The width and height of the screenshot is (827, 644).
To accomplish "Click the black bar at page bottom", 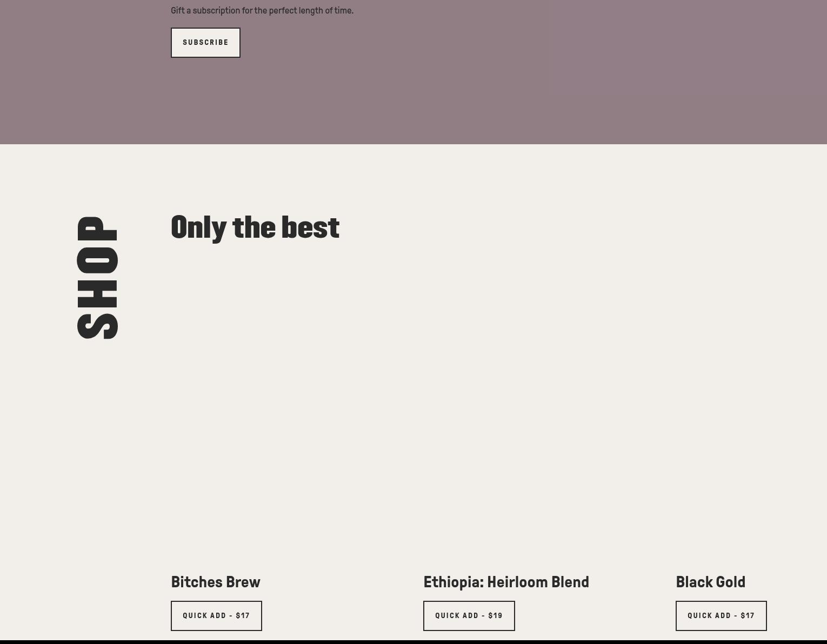I will point(413,642).
